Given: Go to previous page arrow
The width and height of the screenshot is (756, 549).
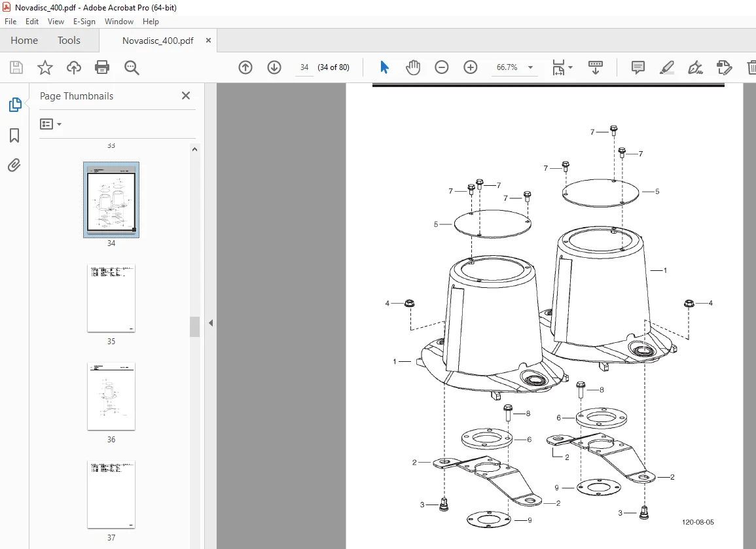Looking at the screenshot, I should [x=245, y=67].
